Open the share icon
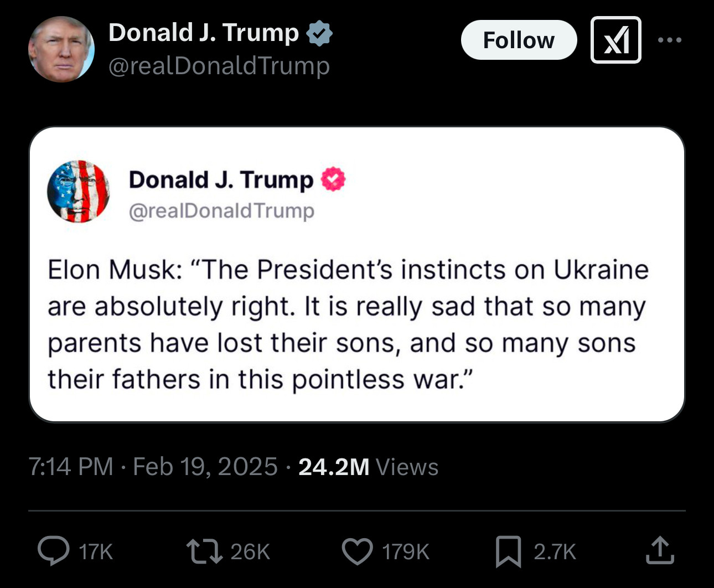This screenshot has height=588, width=714. [660, 550]
